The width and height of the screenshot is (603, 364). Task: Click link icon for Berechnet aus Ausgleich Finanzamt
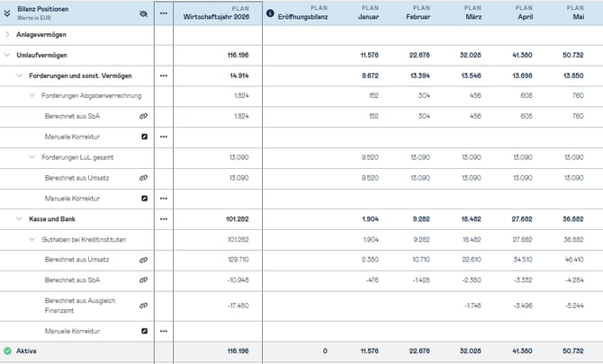click(x=143, y=306)
